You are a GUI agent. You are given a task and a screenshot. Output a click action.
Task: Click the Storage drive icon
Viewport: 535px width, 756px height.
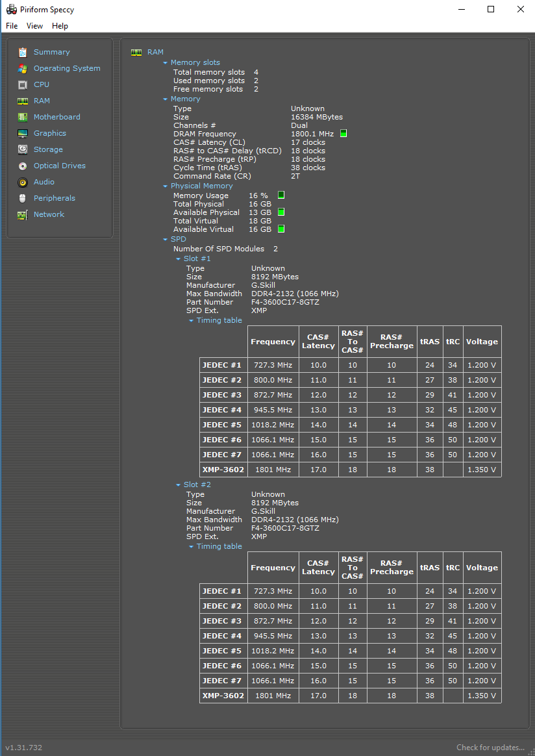pyautogui.click(x=23, y=149)
